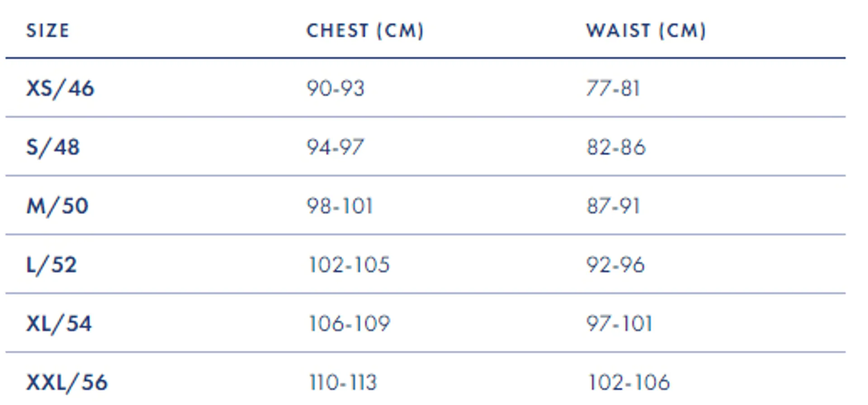Select the XXL/56 size row label
The image size is (868, 405).
point(67,382)
